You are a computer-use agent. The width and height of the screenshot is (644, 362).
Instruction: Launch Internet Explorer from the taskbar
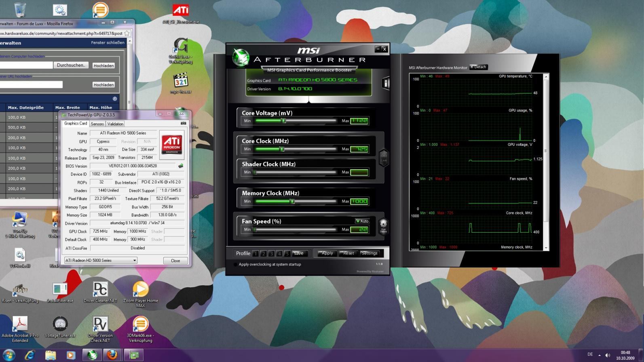30,355
